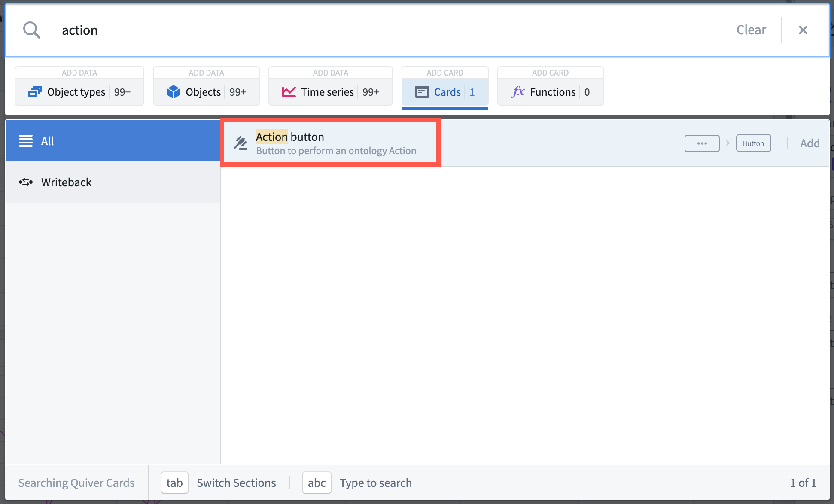
Task: Click the 'tab' key hint
Action: (x=175, y=483)
